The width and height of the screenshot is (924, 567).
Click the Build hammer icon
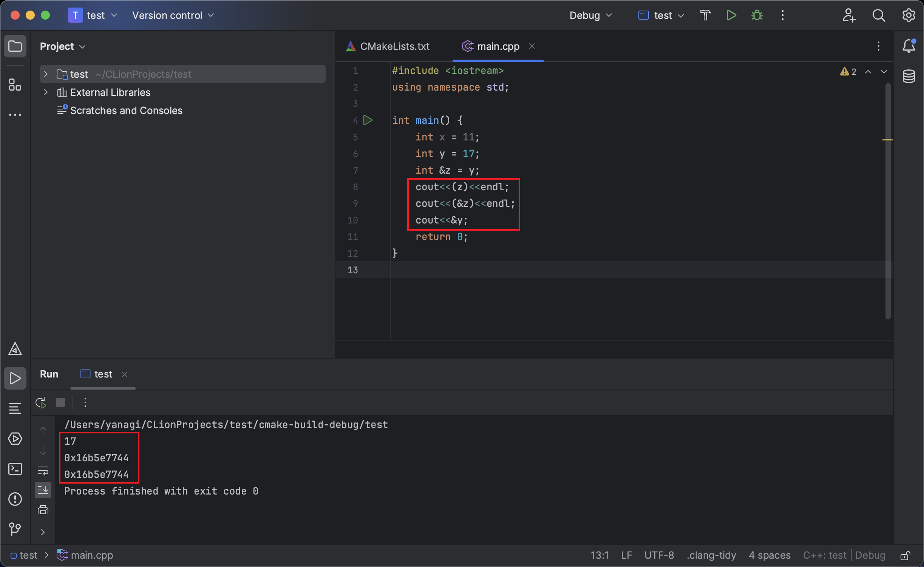(705, 15)
